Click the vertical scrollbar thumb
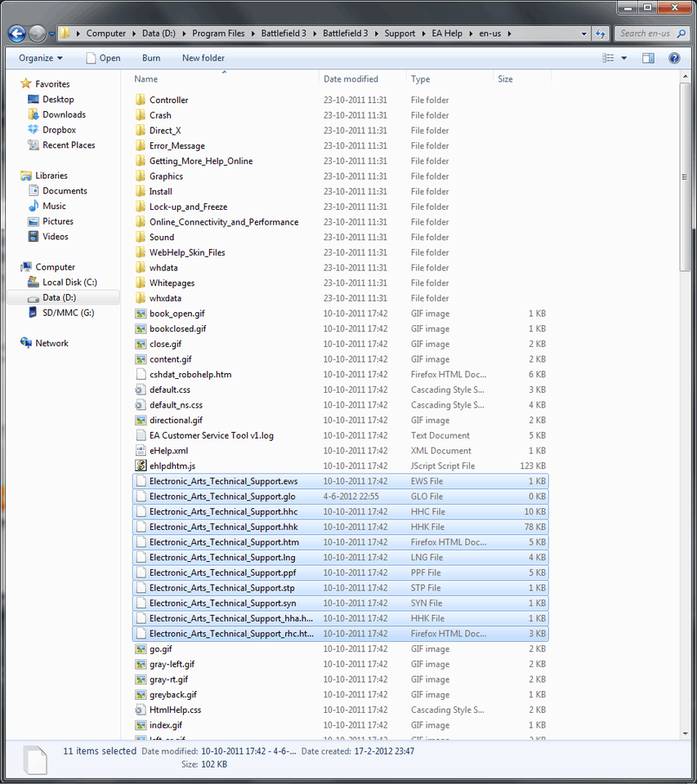The width and height of the screenshot is (697, 784). tap(685, 177)
